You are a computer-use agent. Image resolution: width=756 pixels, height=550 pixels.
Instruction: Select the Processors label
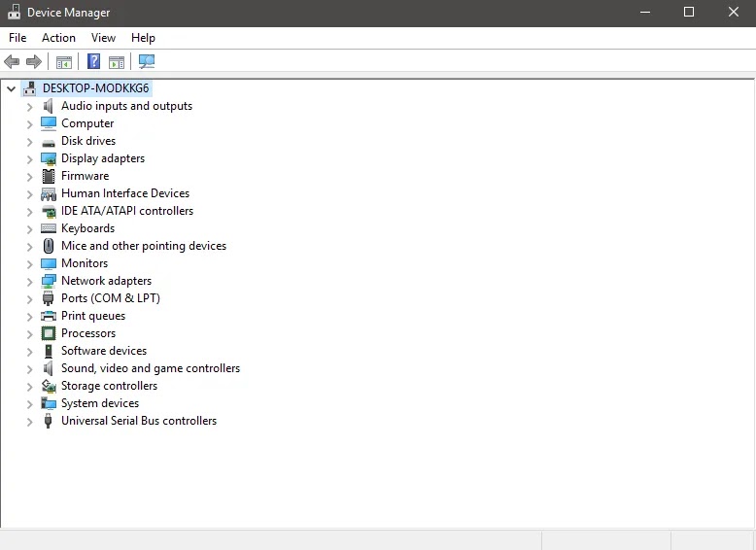pos(88,333)
